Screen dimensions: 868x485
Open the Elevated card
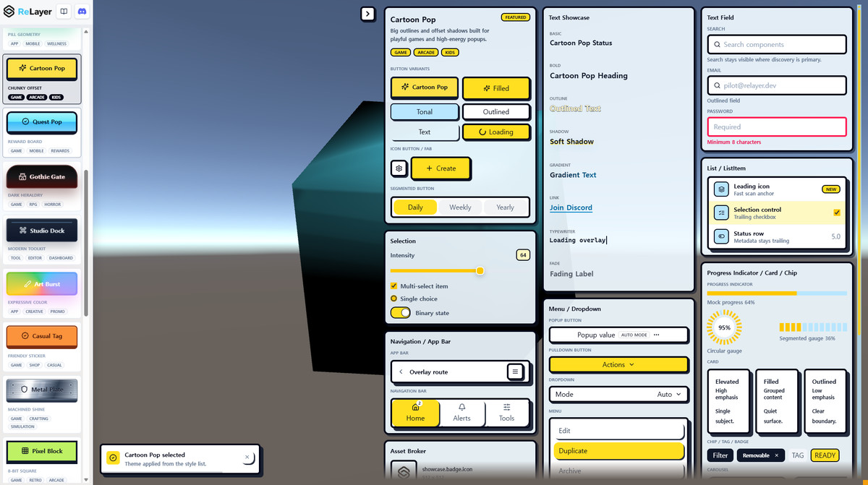tap(728, 401)
